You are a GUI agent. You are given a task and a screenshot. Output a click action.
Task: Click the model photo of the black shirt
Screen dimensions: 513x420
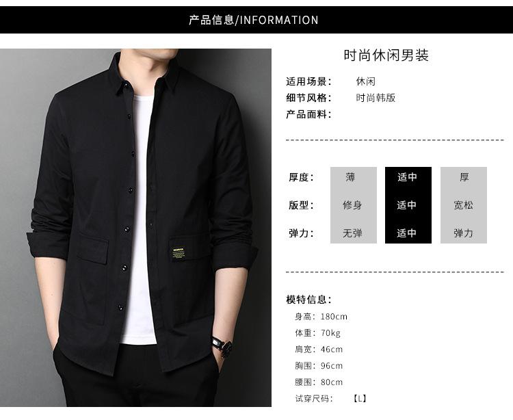click(135, 228)
